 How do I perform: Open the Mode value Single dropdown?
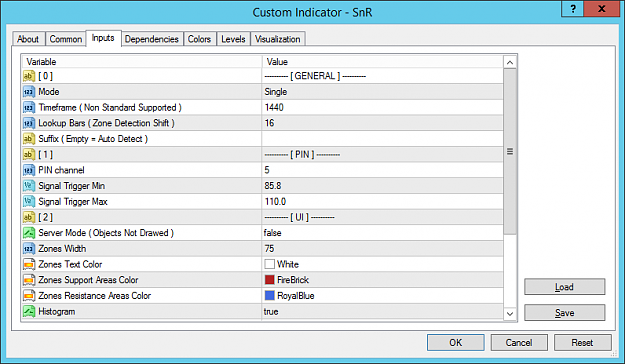click(382, 92)
